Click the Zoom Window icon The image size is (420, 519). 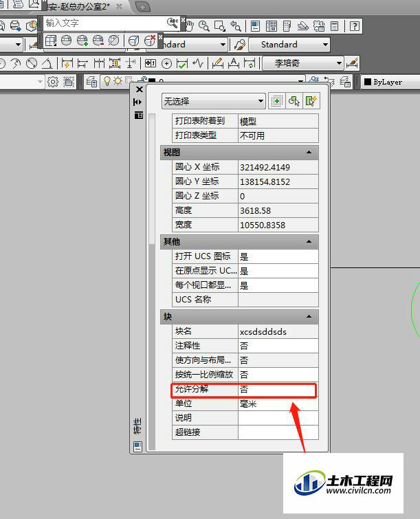tap(220, 26)
